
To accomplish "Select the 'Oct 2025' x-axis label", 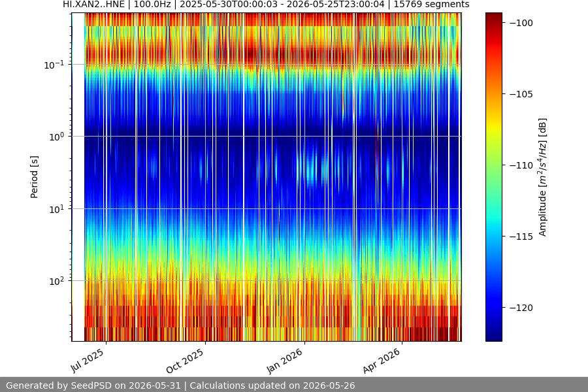I will tap(185, 361).
